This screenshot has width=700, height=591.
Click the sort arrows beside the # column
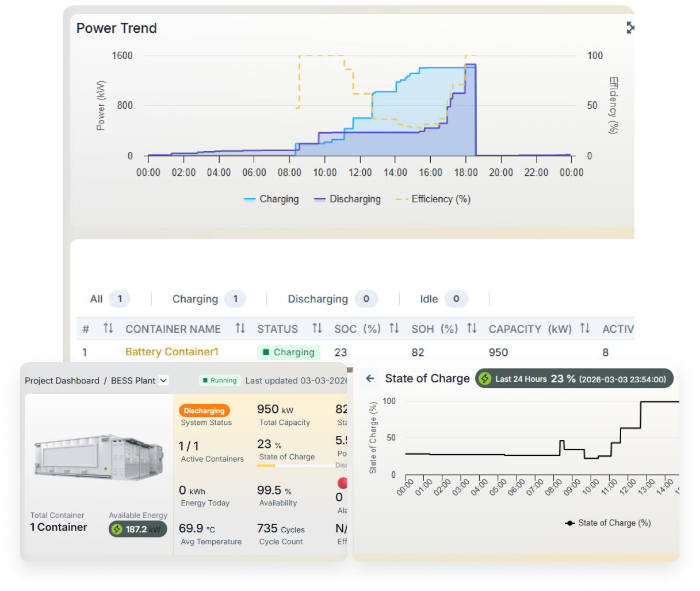(108, 328)
